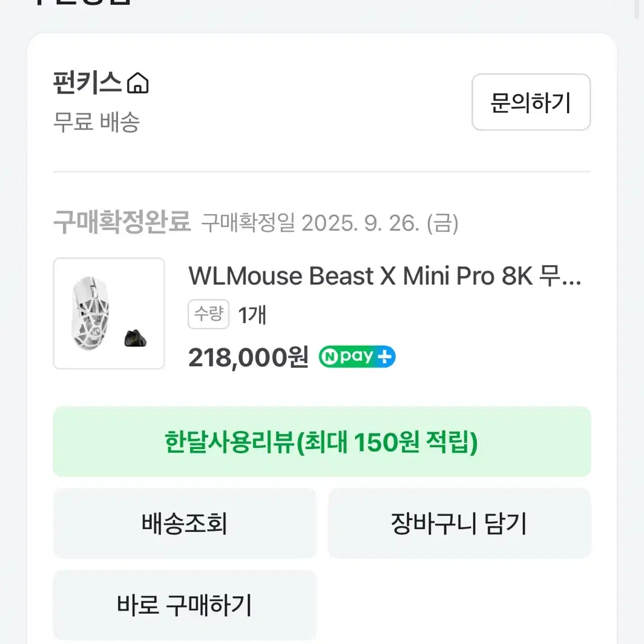Click the green N circle on Npay badge
644x644 pixels.
[330, 357]
